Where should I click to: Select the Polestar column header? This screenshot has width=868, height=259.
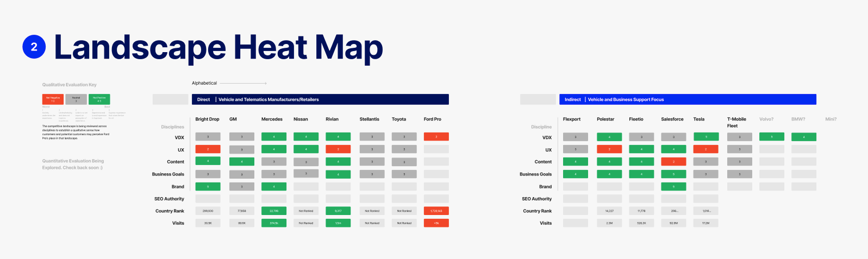tap(605, 119)
